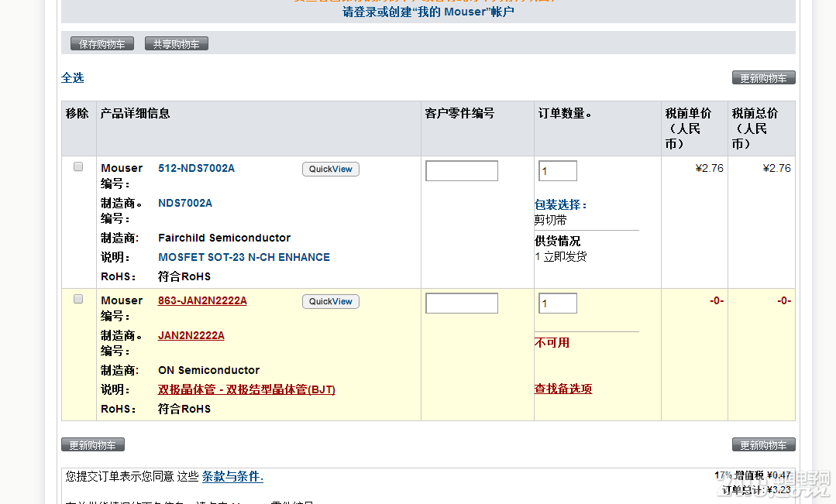Screen dimensions: 836x504
Task: Open the 条款与条件 link
Action: pos(232,476)
